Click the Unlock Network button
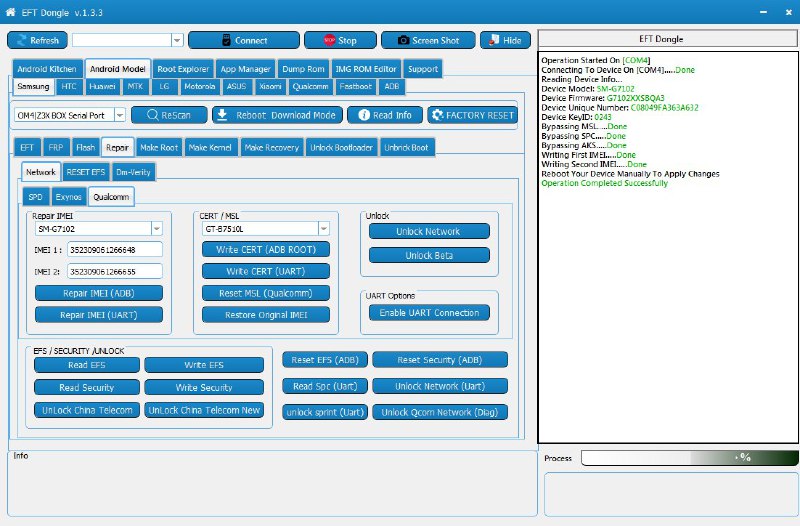The width and height of the screenshot is (800, 526). point(429,231)
